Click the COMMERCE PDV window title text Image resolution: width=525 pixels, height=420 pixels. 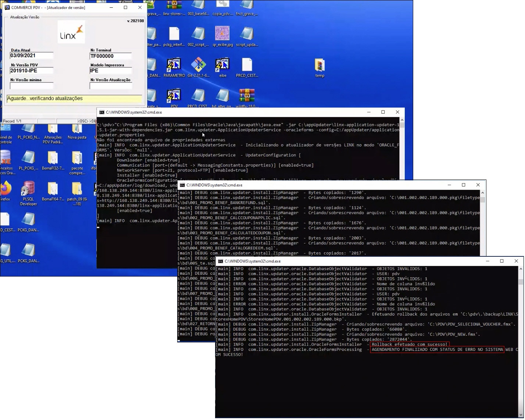coord(48,7)
